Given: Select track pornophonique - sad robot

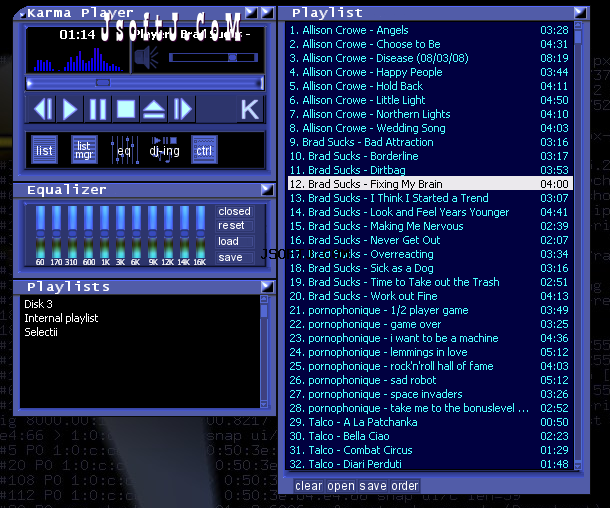Looking at the screenshot, I should 430,380.
